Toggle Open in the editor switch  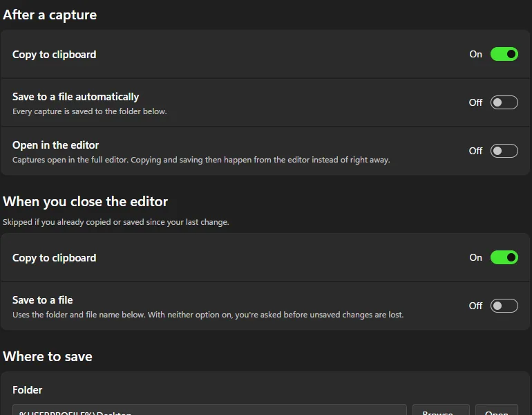tap(504, 151)
